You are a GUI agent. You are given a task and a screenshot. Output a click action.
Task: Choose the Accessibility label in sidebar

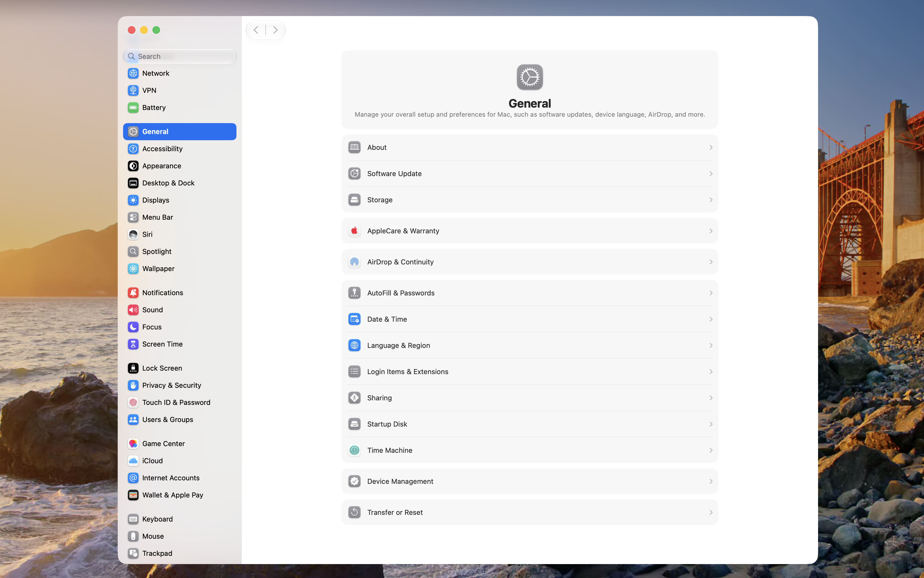(x=162, y=149)
